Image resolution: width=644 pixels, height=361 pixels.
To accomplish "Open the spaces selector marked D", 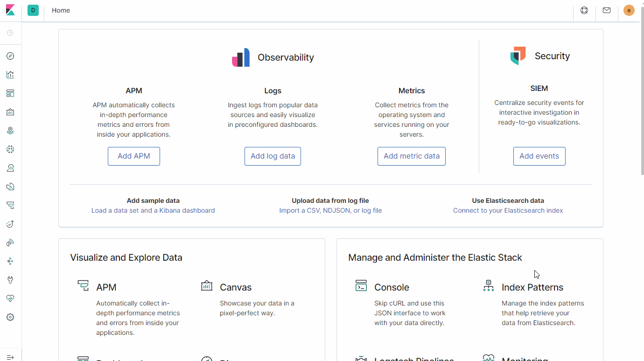I will tap(33, 10).
